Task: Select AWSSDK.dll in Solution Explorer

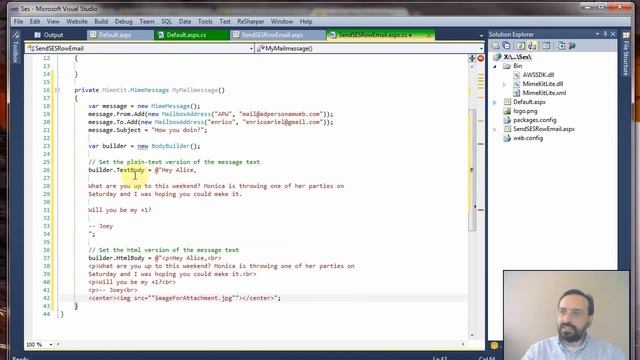Action: [538, 75]
